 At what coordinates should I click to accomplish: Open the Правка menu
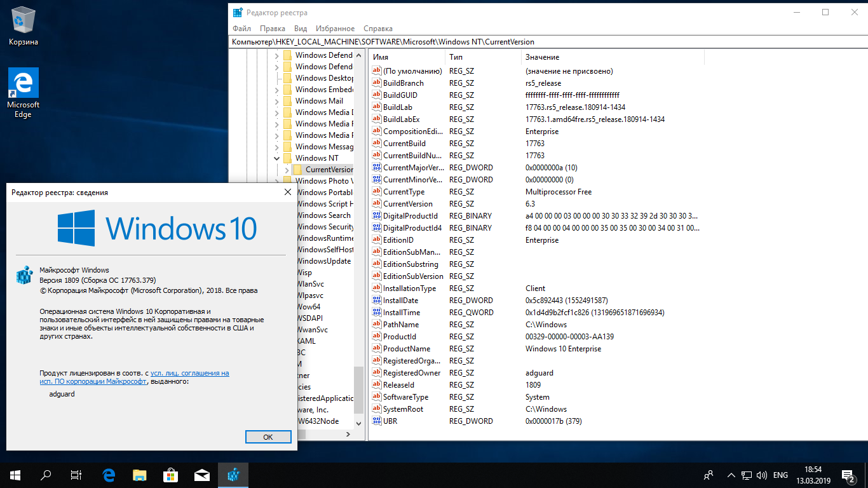pos(273,29)
